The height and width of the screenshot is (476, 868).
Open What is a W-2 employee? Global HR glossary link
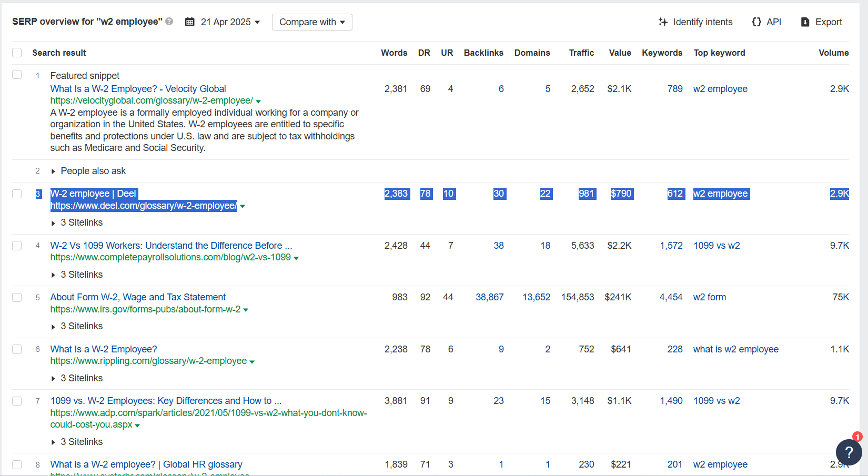pyautogui.click(x=146, y=464)
